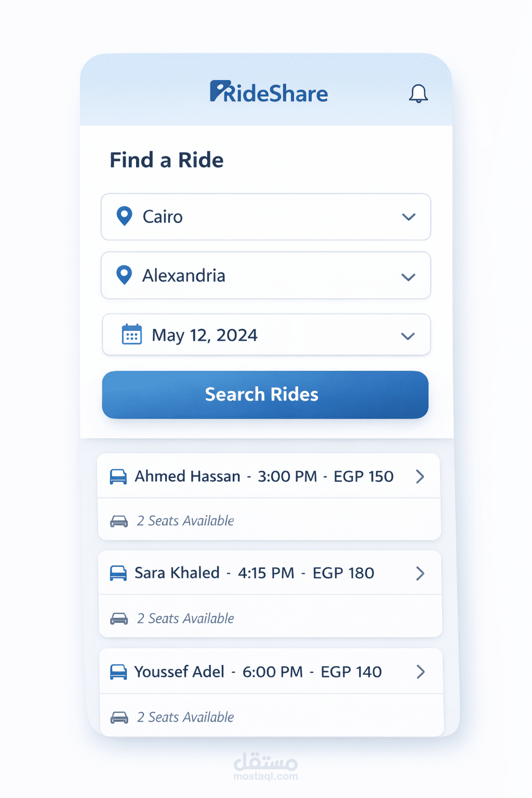Viewport: 532px width, 798px height.
Task: Expand the destination dropdown showing Alexandria
Action: coord(408,276)
